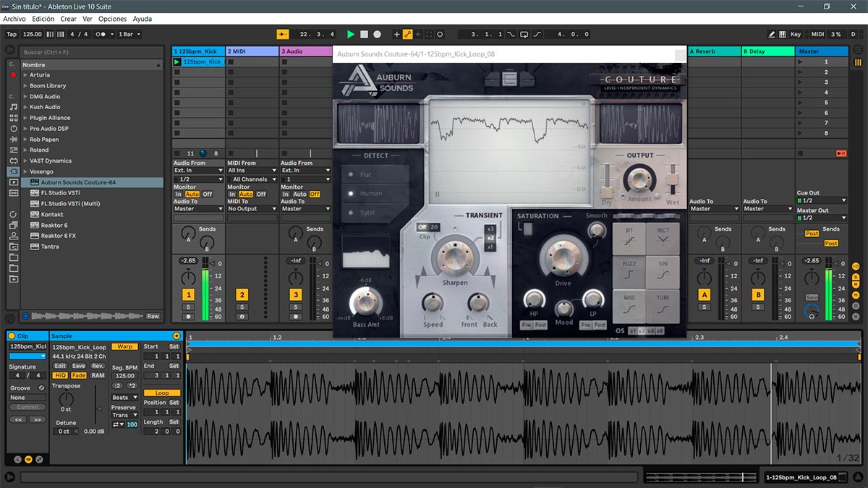Enable RAM mode for sample
The width and height of the screenshot is (868, 488).
98,375
